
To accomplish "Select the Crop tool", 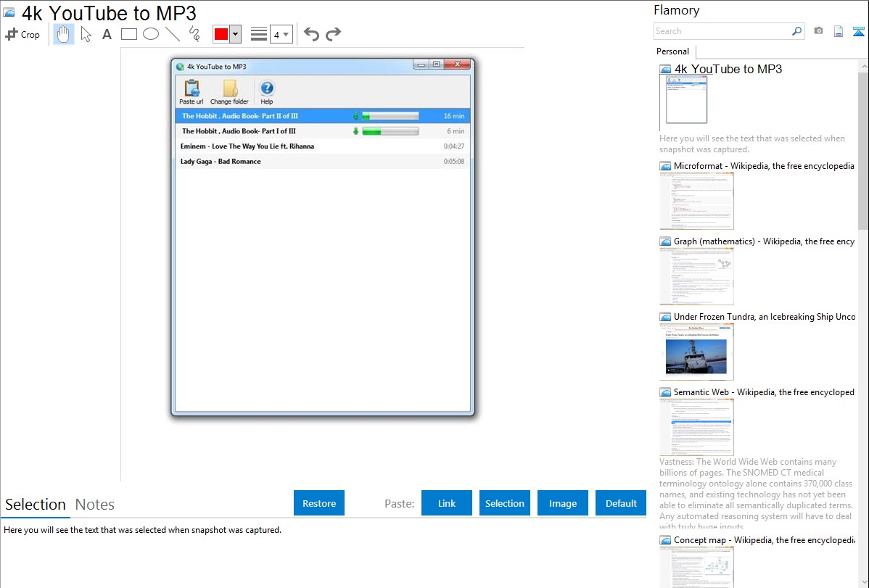I will point(22,34).
